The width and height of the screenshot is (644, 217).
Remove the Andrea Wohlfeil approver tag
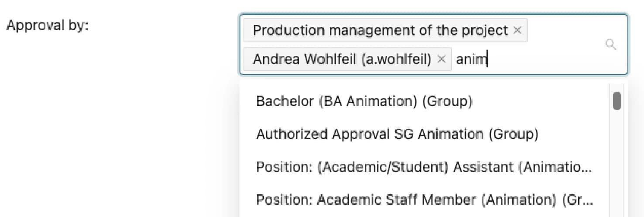442,59
